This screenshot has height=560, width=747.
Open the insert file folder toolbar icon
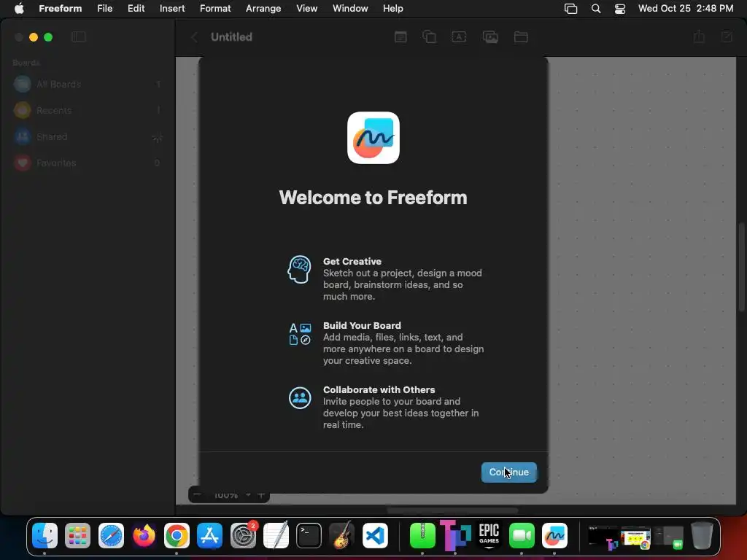pyautogui.click(x=521, y=36)
